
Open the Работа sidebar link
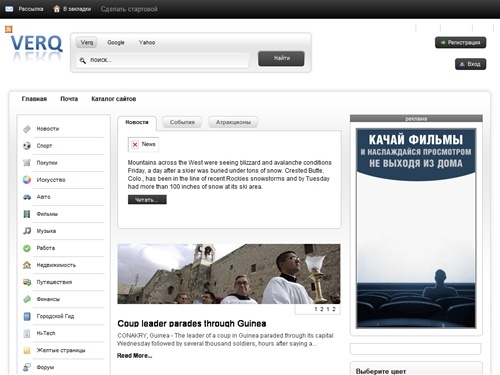tap(46, 248)
